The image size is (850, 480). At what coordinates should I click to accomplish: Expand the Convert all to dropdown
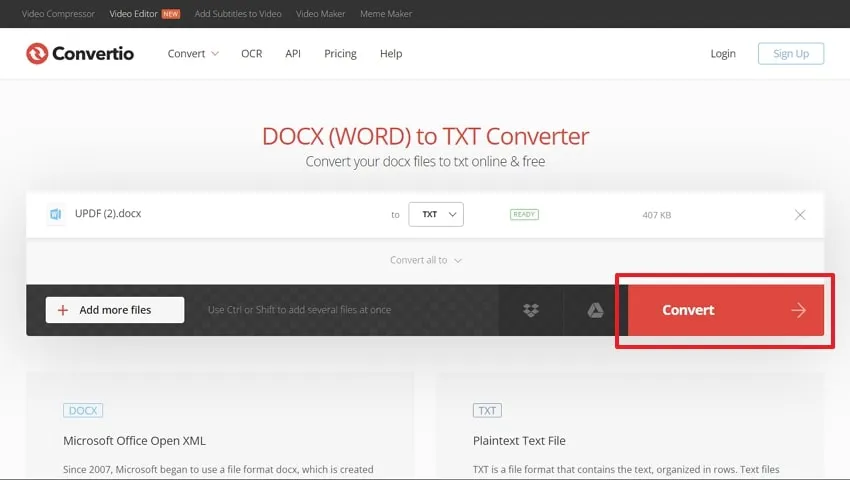click(426, 260)
